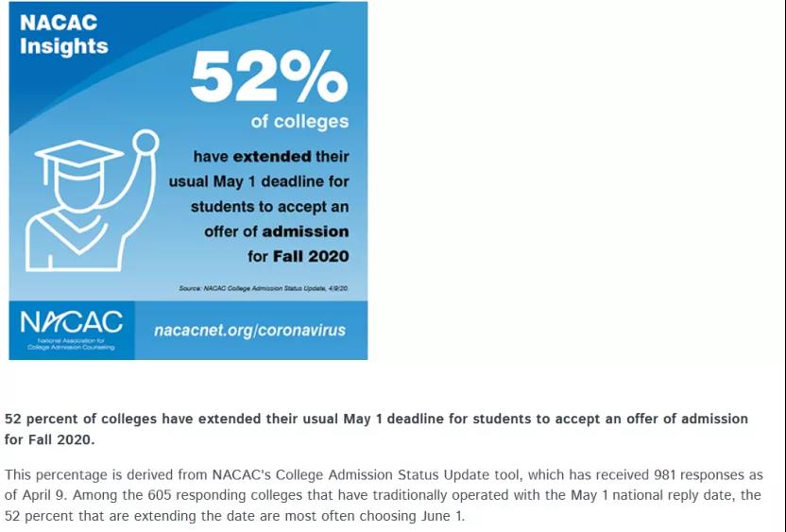786x532 pixels.
Task: Click 'June 1' at the paragraph's end
Action: pos(445,515)
